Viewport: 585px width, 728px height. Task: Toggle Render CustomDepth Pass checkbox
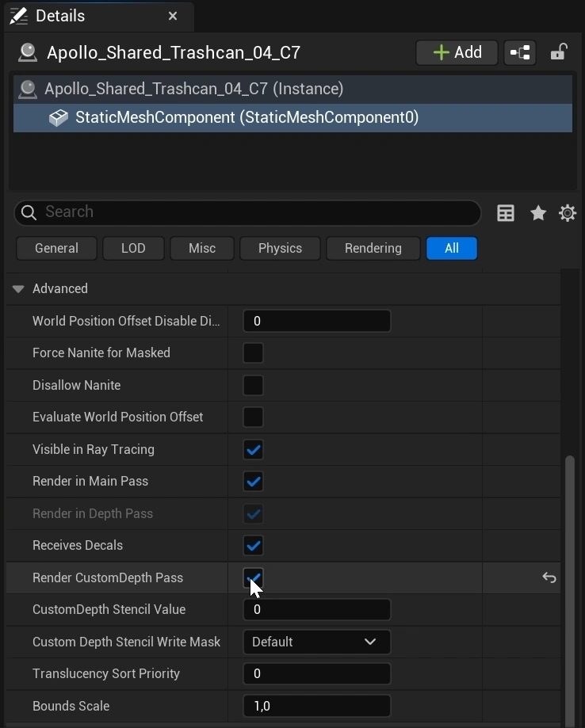[253, 578]
